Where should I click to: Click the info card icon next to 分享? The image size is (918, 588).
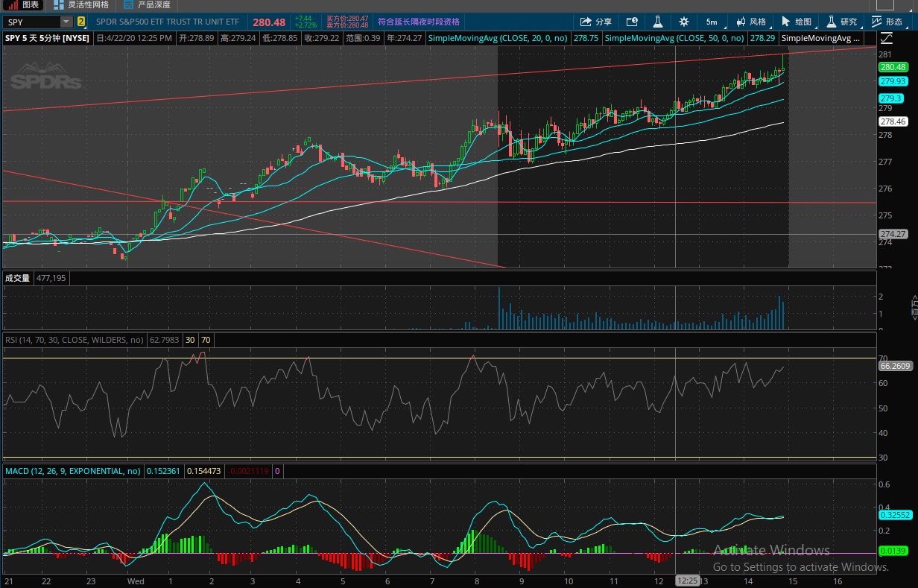(632, 22)
